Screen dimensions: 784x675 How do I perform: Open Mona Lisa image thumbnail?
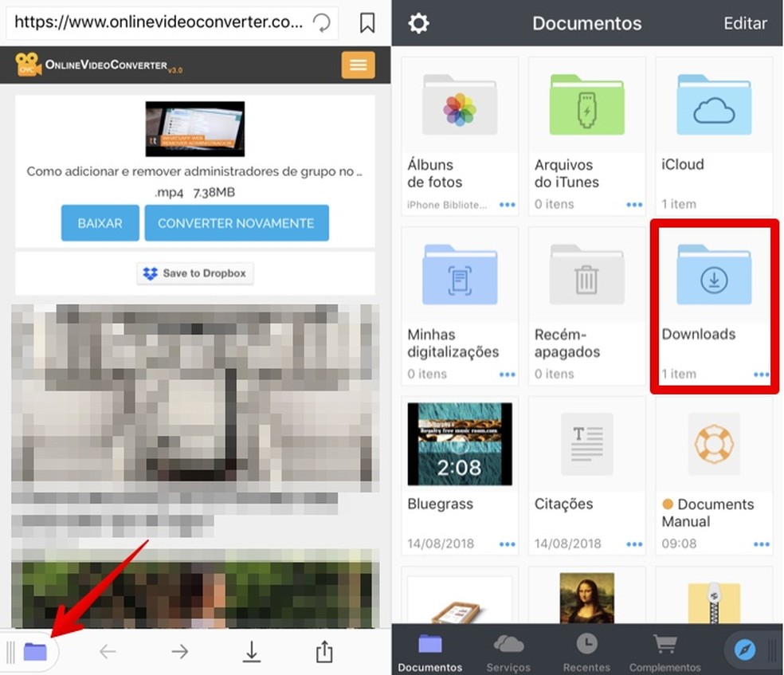pyautogui.click(x=586, y=598)
